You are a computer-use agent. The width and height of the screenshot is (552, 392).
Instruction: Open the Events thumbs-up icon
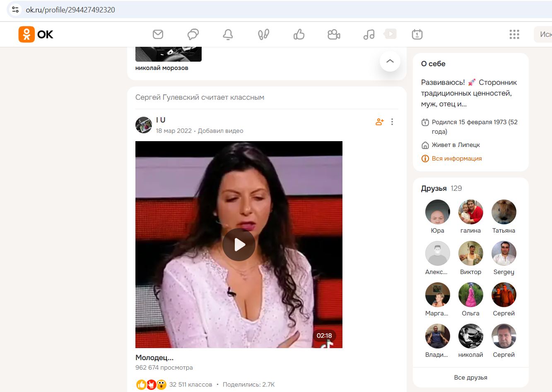[x=299, y=34]
